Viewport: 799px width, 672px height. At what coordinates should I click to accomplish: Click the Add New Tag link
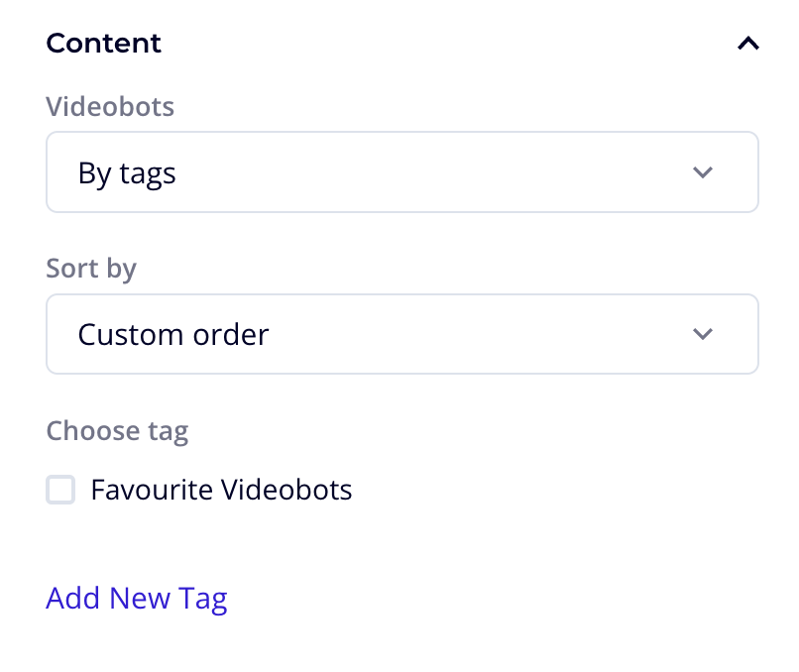[x=137, y=599]
